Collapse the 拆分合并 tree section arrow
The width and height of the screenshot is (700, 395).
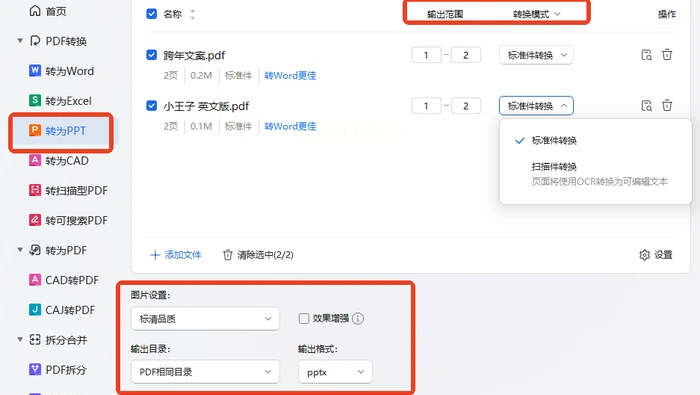20,340
